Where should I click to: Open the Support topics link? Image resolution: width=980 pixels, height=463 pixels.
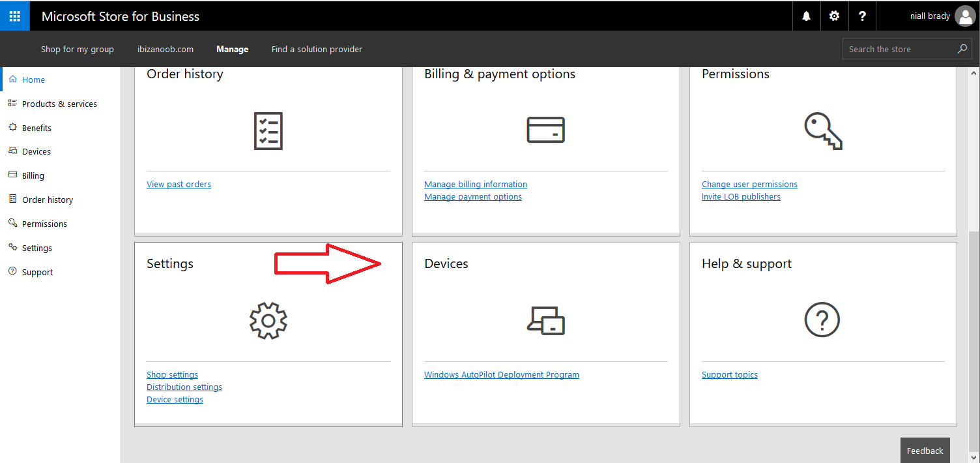click(730, 374)
